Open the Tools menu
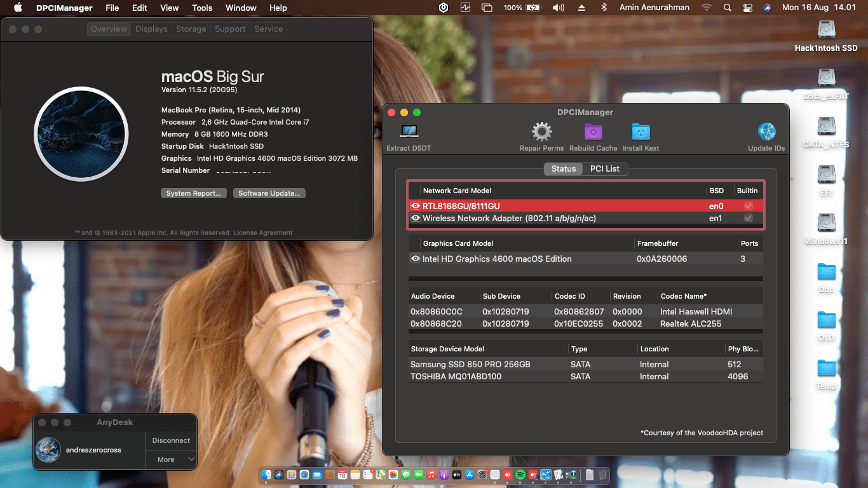This screenshot has height=488, width=868. pyautogui.click(x=202, y=8)
